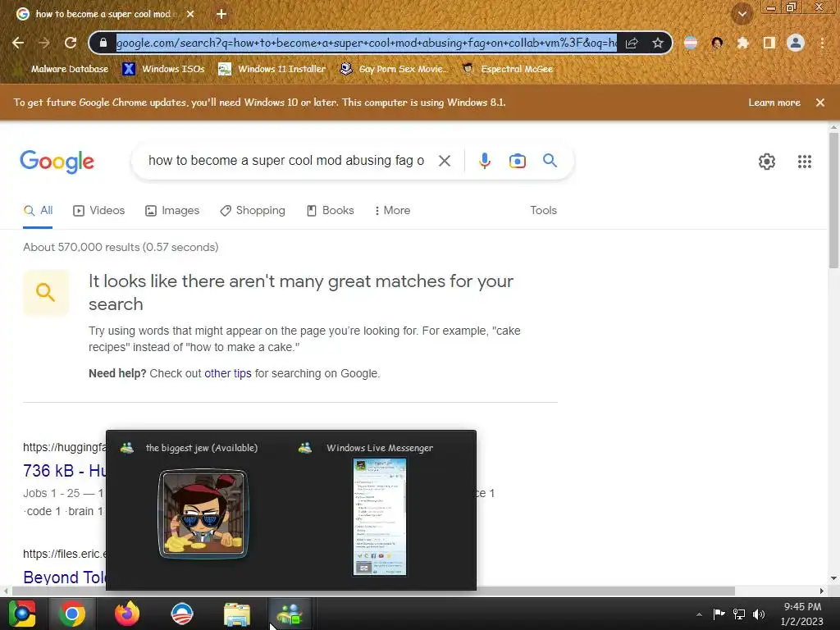Open Chrome from the taskbar
The width and height of the screenshot is (840, 630).
[72, 614]
